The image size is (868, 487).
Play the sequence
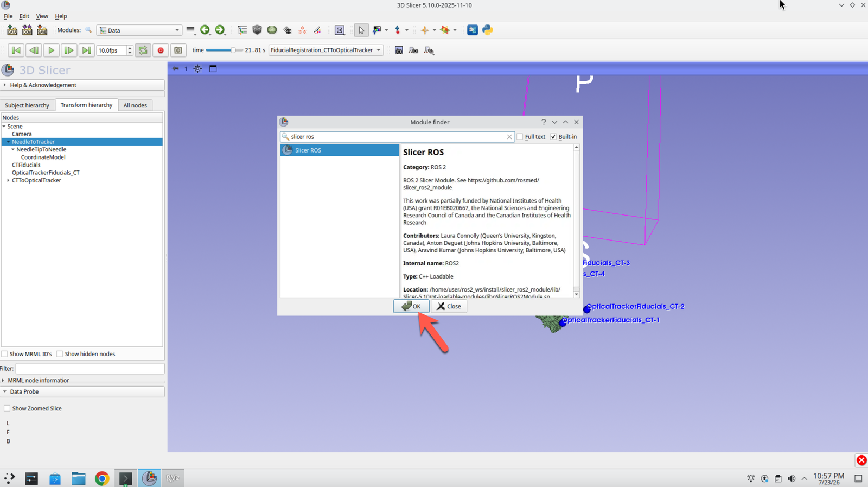coord(51,50)
